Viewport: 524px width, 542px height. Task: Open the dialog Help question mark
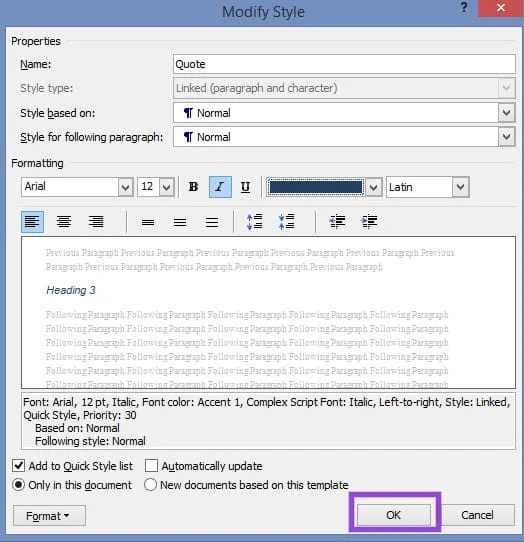click(464, 7)
